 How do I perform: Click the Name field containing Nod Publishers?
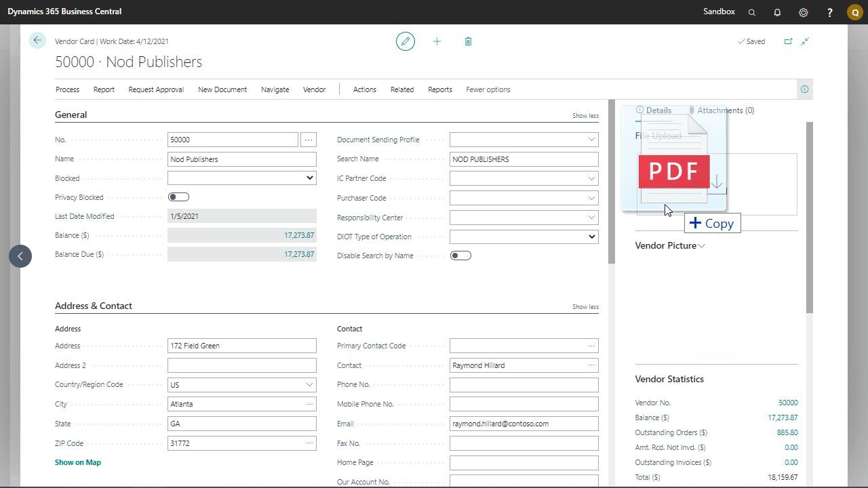click(x=241, y=159)
